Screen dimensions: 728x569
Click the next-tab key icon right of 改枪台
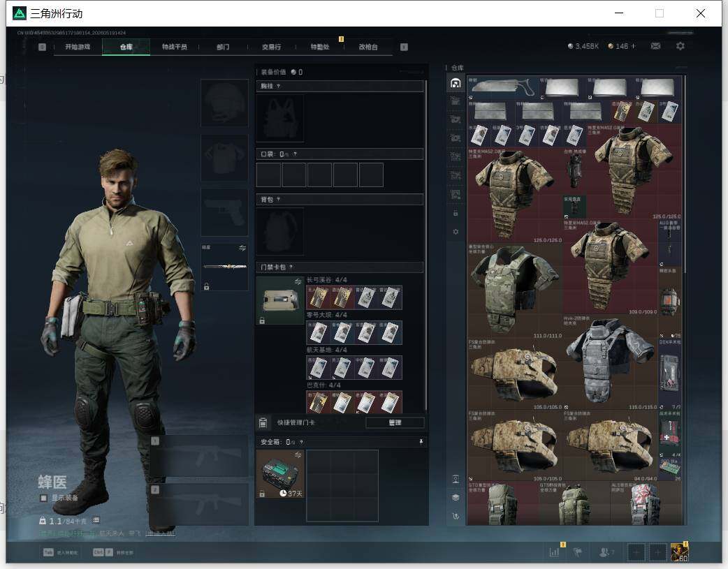pos(404,47)
